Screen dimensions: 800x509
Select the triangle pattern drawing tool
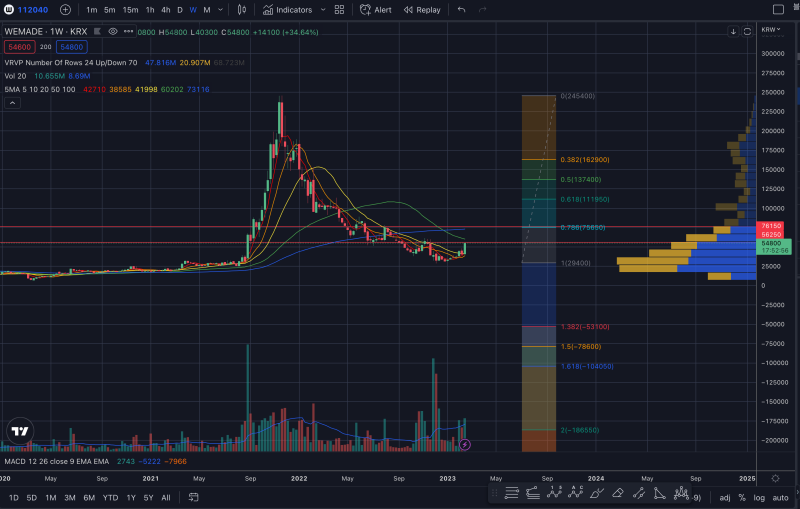(660, 493)
